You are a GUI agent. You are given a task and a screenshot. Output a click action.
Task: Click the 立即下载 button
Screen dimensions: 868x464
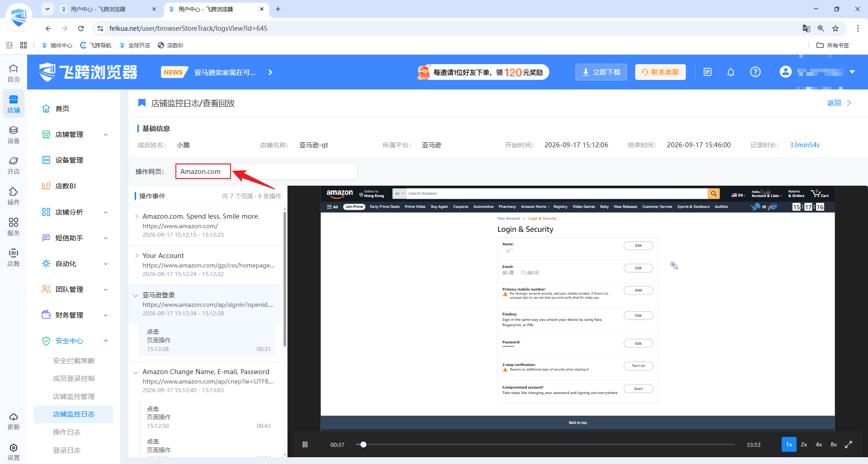(x=601, y=72)
